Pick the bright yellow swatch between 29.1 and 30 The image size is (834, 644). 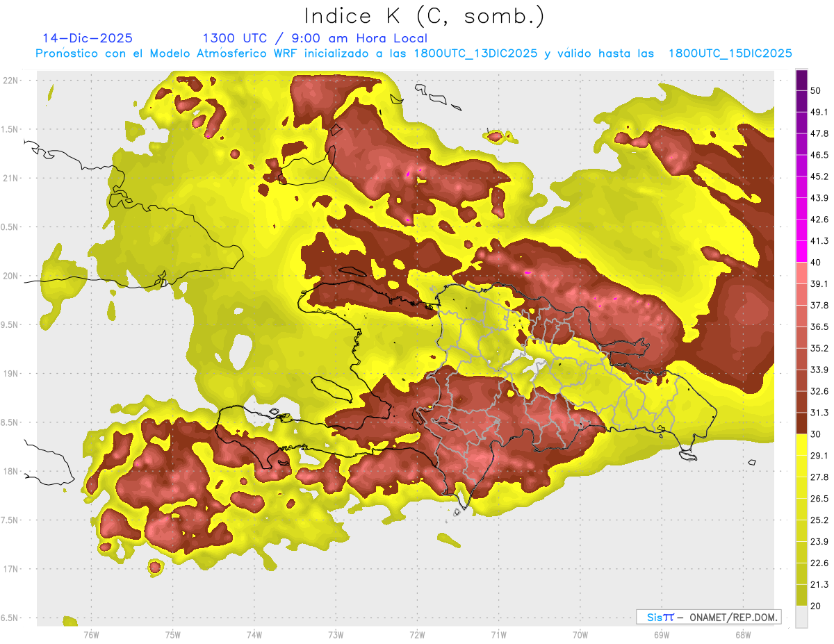tap(801, 445)
